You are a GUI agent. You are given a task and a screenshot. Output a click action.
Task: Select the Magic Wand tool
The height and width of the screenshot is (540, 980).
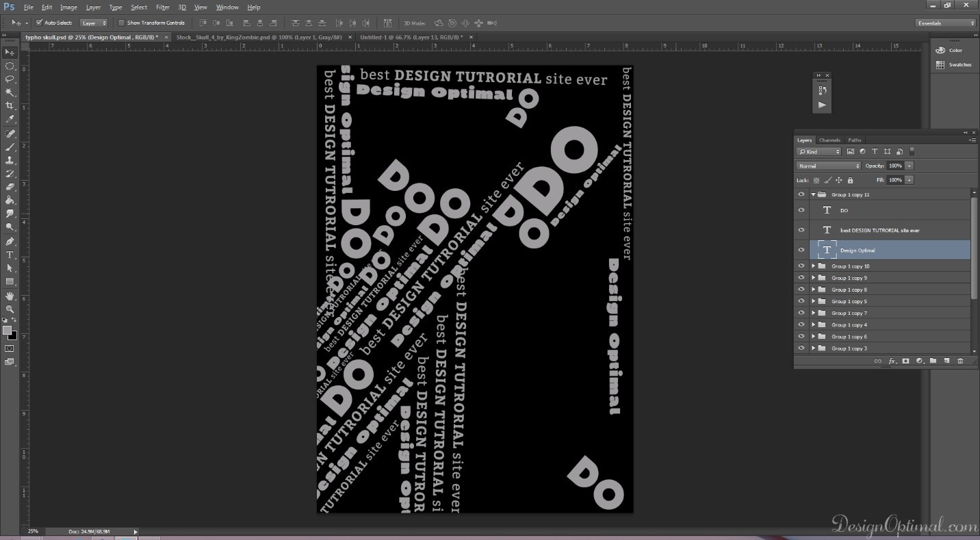click(x=10, y=92)
